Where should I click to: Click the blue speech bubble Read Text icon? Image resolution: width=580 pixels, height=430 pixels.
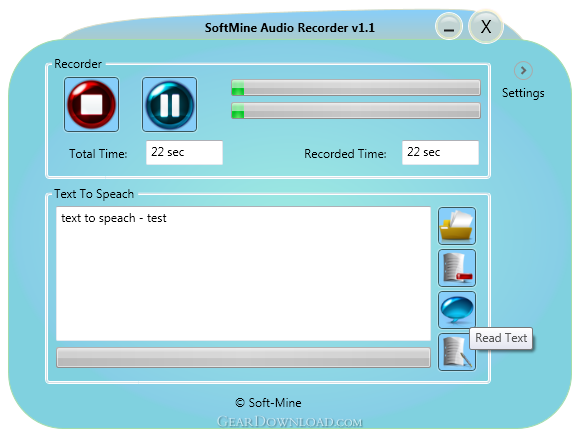click(x=457, y=310)
